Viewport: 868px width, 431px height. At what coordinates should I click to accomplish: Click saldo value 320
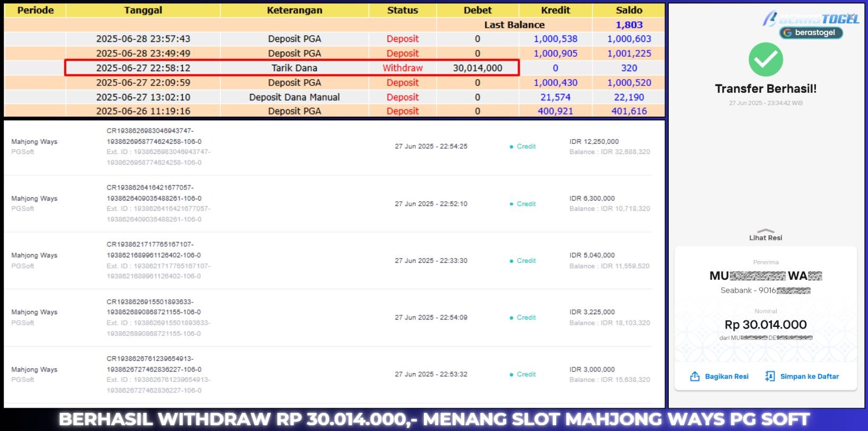629,68
